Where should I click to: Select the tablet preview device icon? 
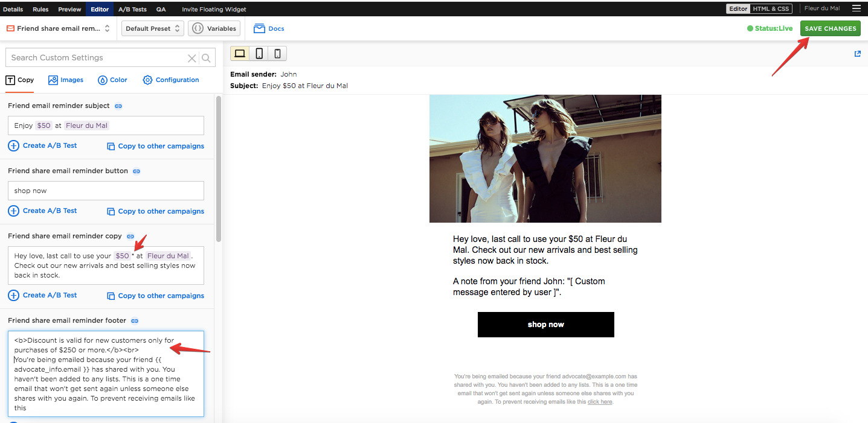[259, 54]
